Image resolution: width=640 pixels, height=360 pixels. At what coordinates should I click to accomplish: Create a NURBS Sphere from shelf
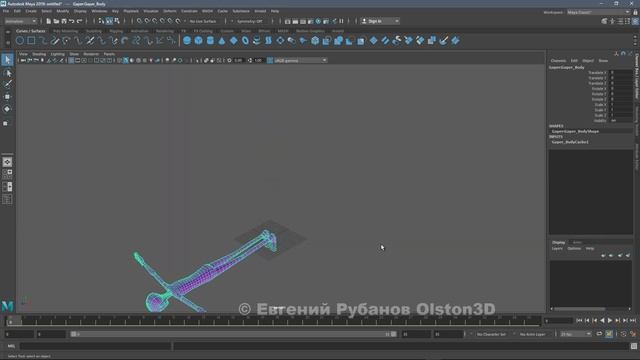point(187,40)
